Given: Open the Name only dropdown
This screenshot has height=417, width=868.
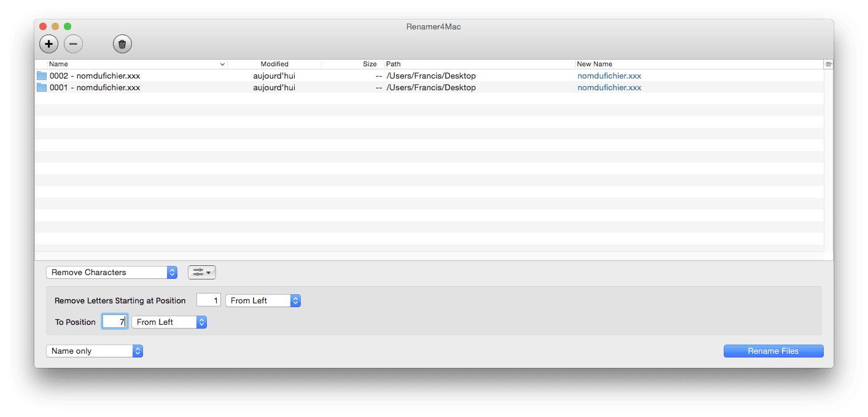Looking at the screenshot, I should tap(95, 351).
